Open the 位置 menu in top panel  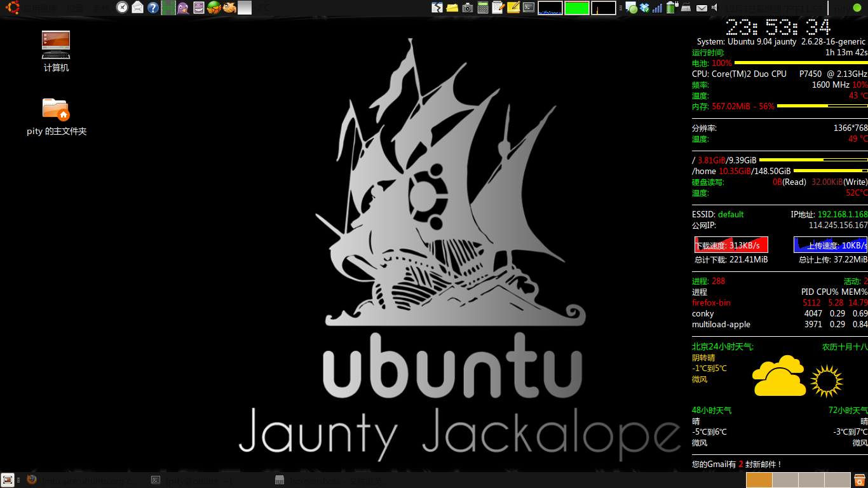tap(75, 8)
